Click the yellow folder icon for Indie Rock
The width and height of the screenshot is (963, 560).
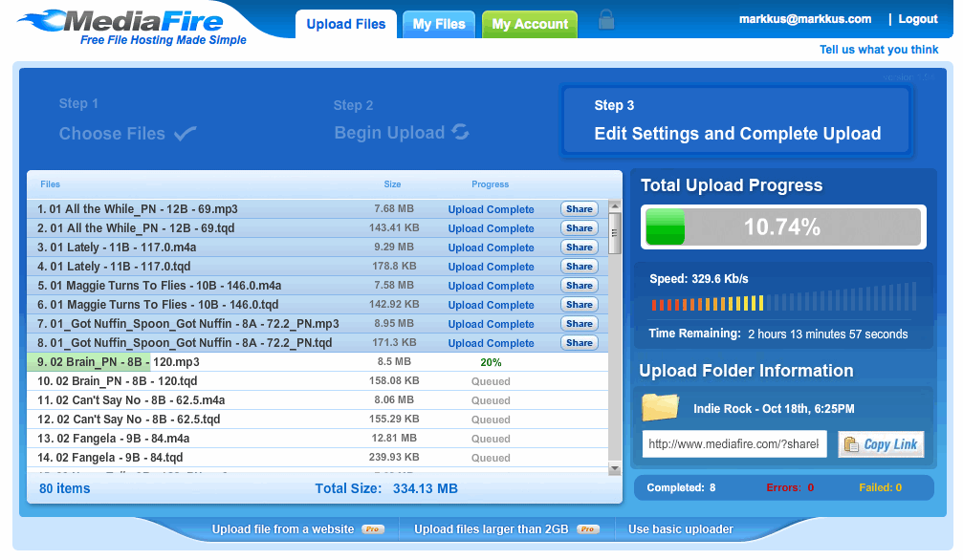[x=660, y=406]
